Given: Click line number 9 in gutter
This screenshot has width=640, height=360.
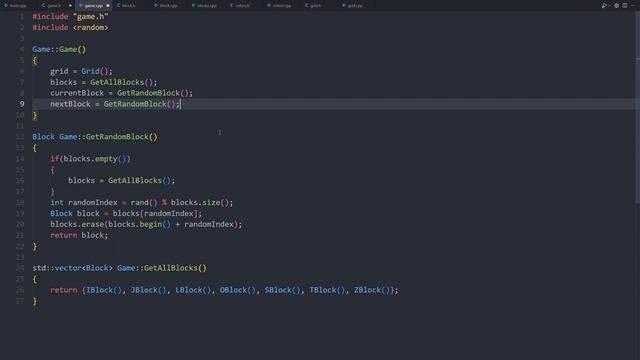Looking at the screenshot, I should [22, 104].
